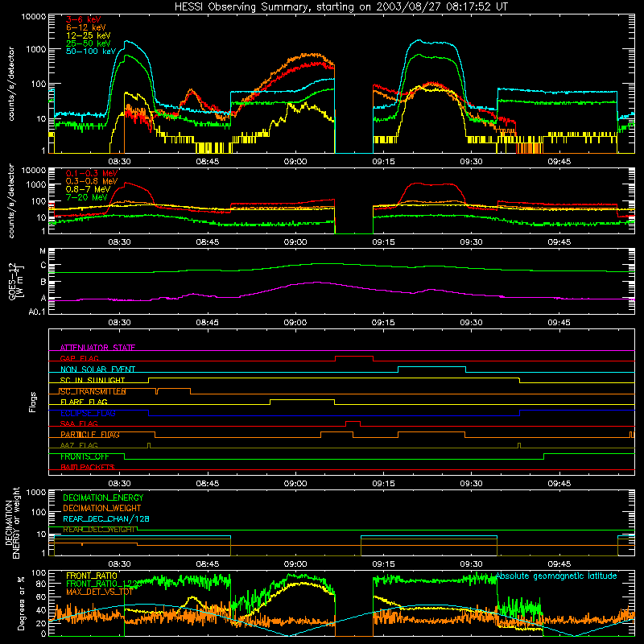644x644 pixels.
Task: Click the Absolute geomagnetic latitude label
Action: click(x=556, y=576)
